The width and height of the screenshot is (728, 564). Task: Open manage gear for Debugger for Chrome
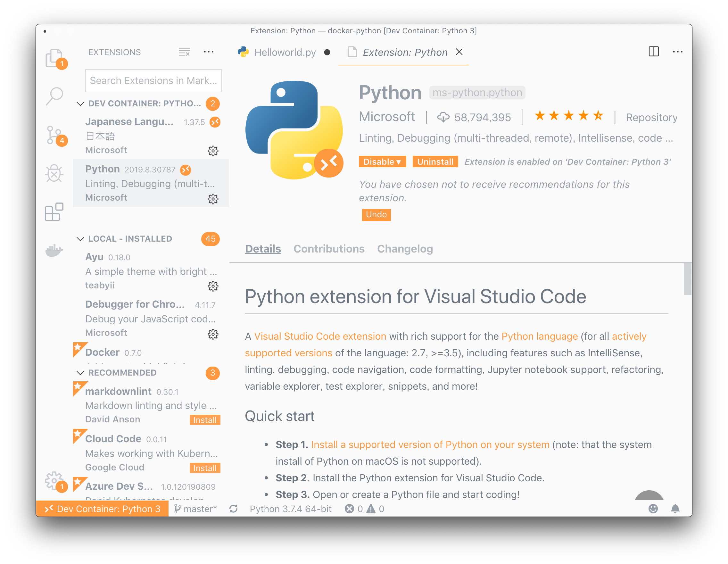[213, 334]
